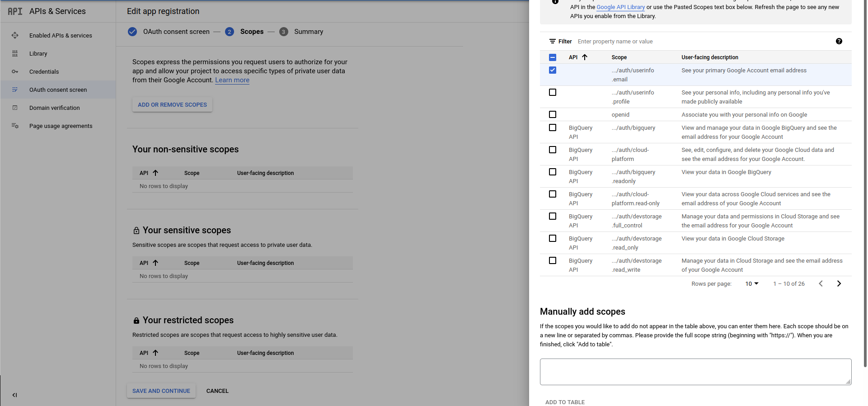Click the Credentials key icon
The image size is (868, 406).
(15, 71)
